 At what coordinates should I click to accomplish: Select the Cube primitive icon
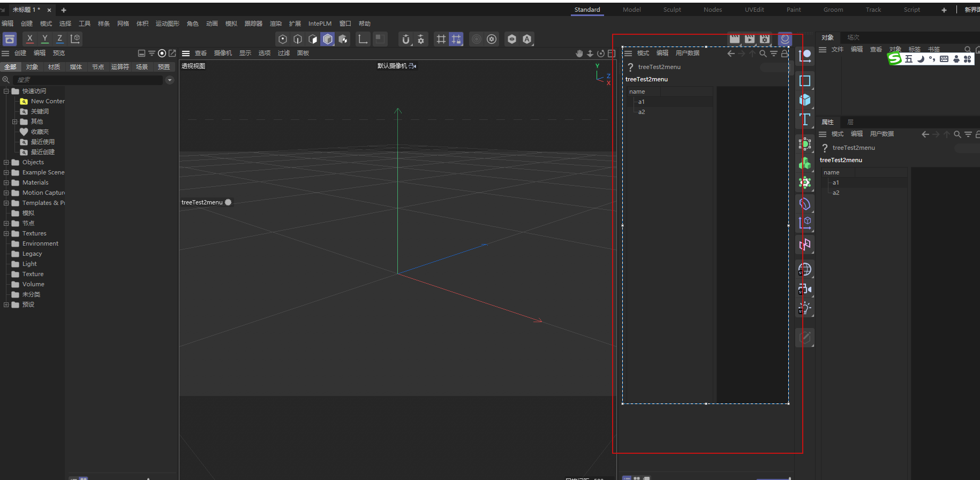pos(804,100)
